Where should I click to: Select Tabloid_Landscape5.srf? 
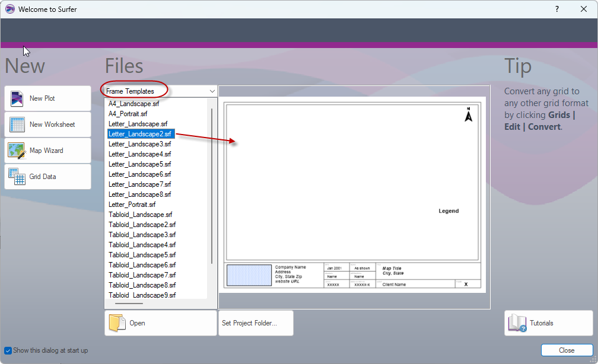[x=142, y=255]
